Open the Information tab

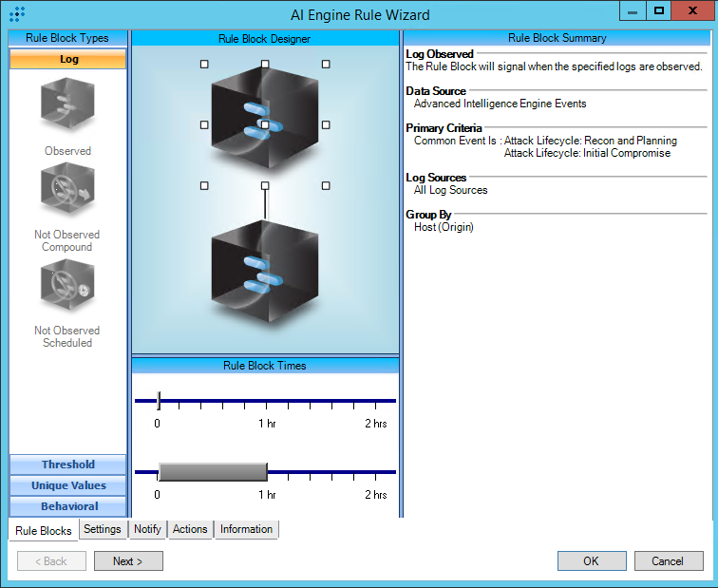(x=246, y=529)
